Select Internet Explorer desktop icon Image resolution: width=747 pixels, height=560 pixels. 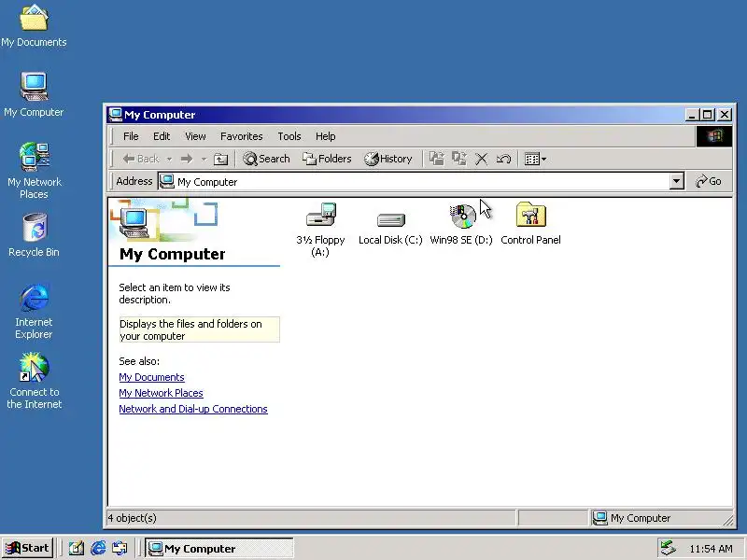(x=34, y=312)
